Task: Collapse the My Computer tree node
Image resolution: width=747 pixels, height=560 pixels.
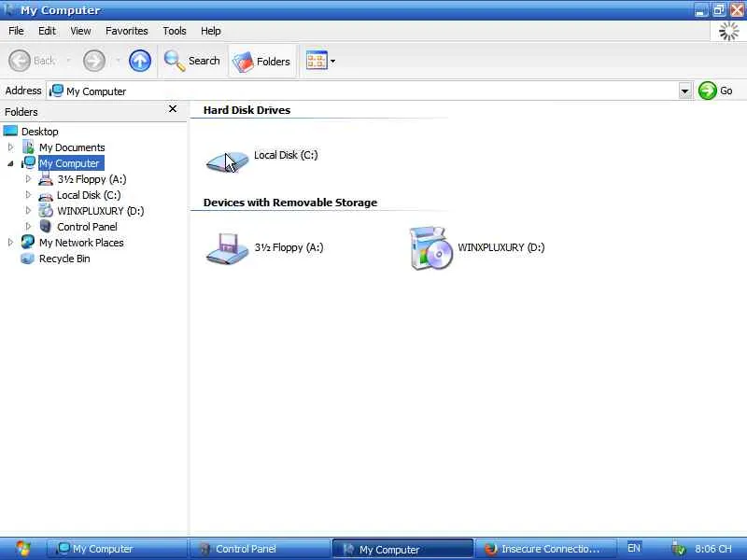Action: tap(10, 163)
